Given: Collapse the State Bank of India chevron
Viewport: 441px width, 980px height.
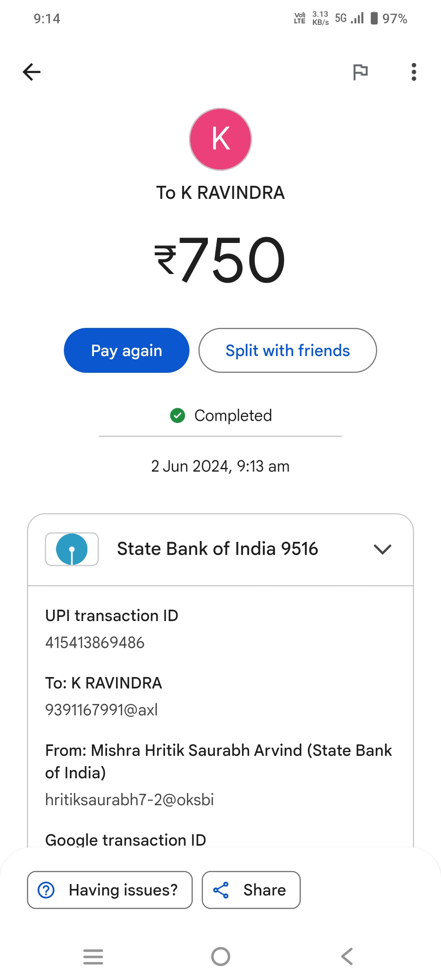Looking at the screenshot, I should 382,549.
